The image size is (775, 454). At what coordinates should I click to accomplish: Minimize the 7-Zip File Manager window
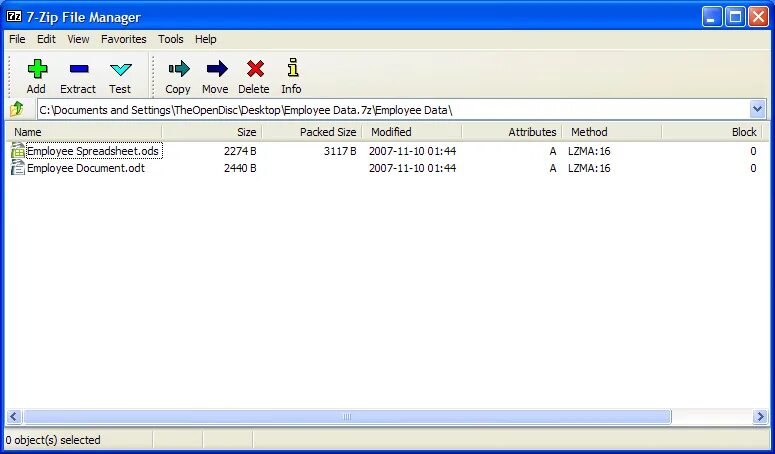click(x=712, y=17)
